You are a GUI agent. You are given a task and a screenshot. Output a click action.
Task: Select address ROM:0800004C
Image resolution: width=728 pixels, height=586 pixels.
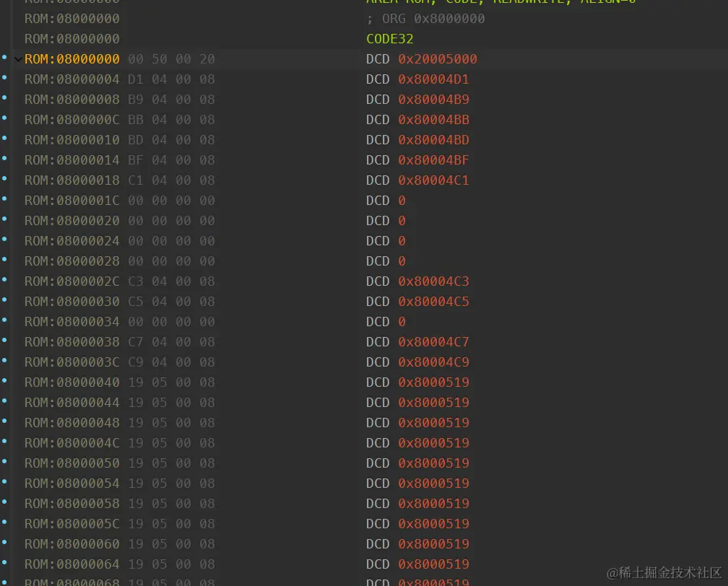tap(72, 443)
